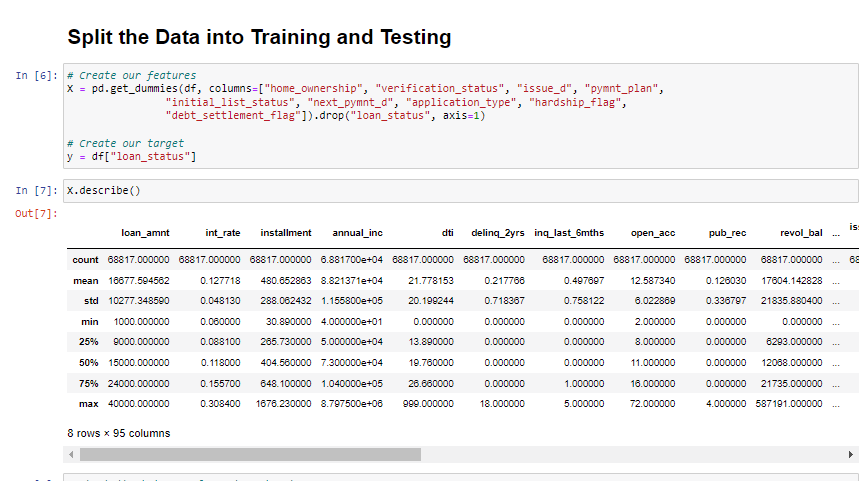The width and height of the screenshot is (867, 481).
Task: Click the '# Create our features' comment
Action: (x=132, y=75)
